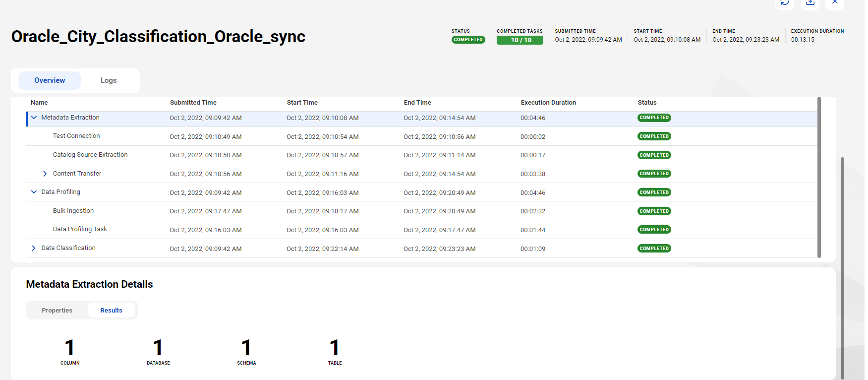
Task: Click Bulk Ingestion start time 09:18:17 AM
Action: coord(323,211)
